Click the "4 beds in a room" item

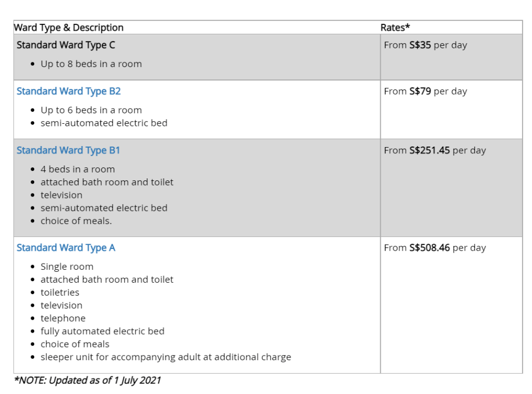[x=77, y=169]
